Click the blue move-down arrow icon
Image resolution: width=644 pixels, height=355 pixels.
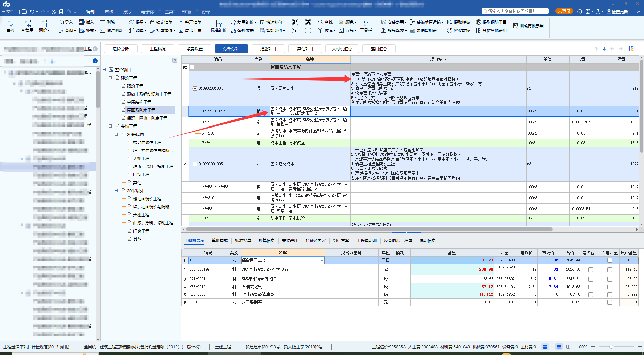(604, 49)
